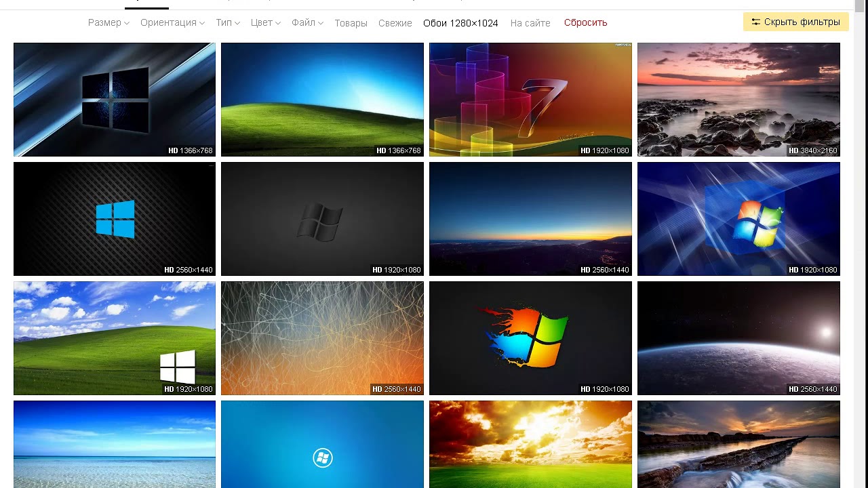Open rocky seashore sunset wallpaper

click(738, 100)
